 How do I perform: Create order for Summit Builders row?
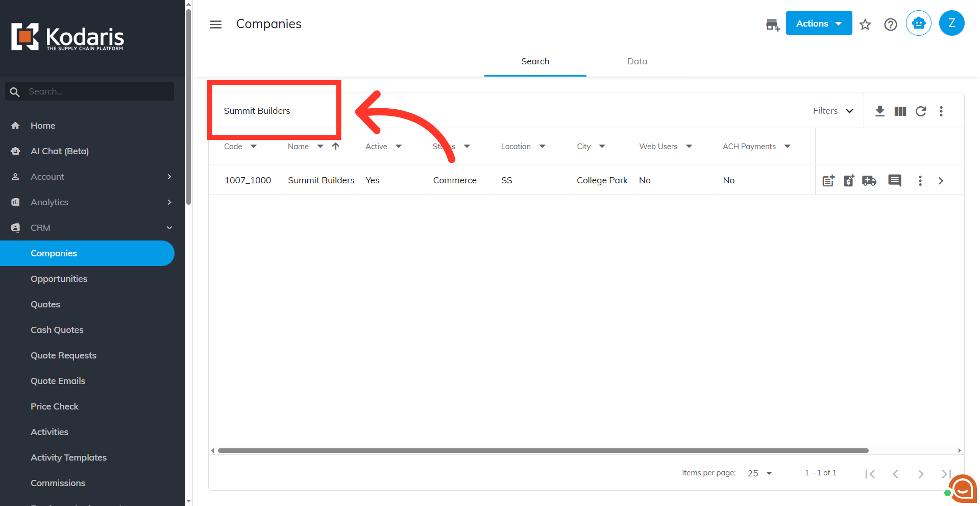tap(828, 180)
